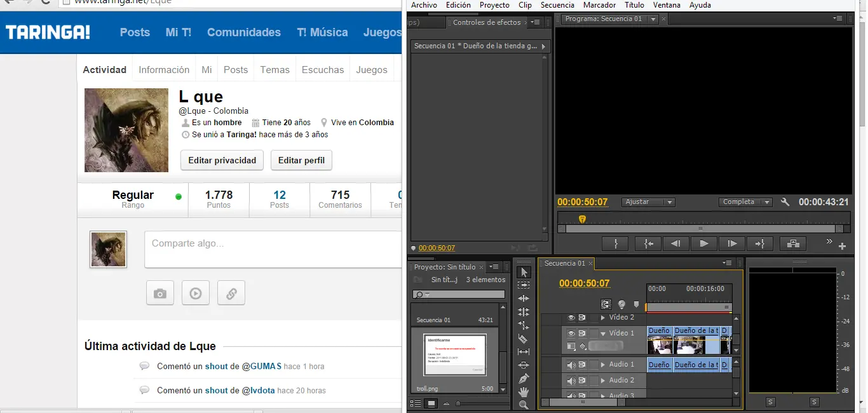Select the Hand tool in the tools panel
This screenshot has width=868, height=413.
click(523, 391)
